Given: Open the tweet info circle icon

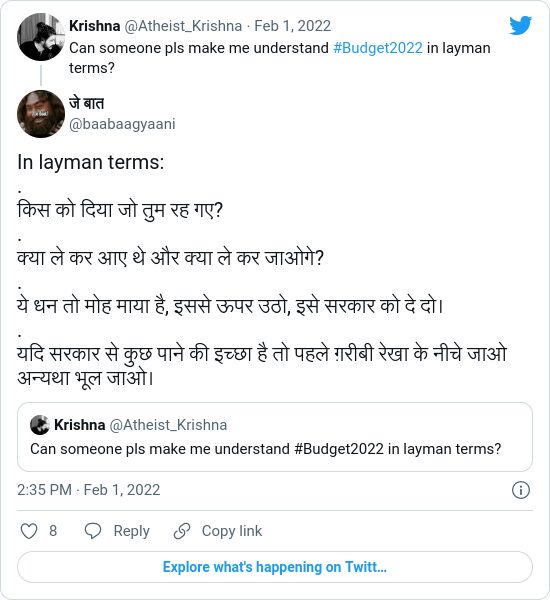Looking at the screenshot, I should click(x=521, y=490).
